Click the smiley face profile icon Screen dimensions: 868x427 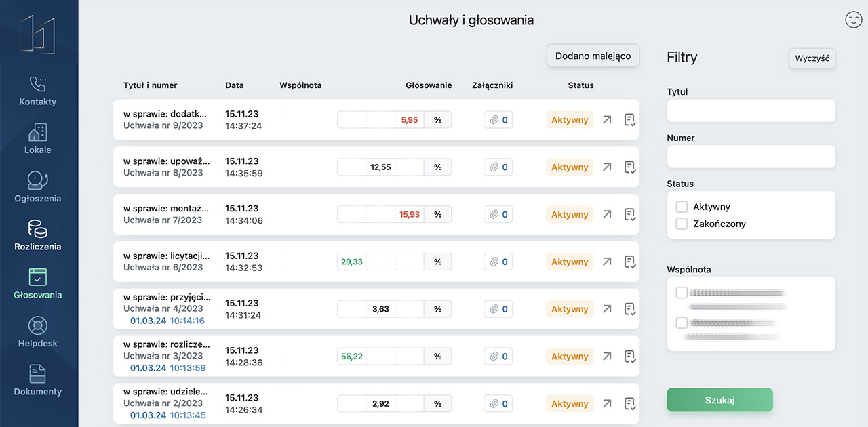click(853, 20)
